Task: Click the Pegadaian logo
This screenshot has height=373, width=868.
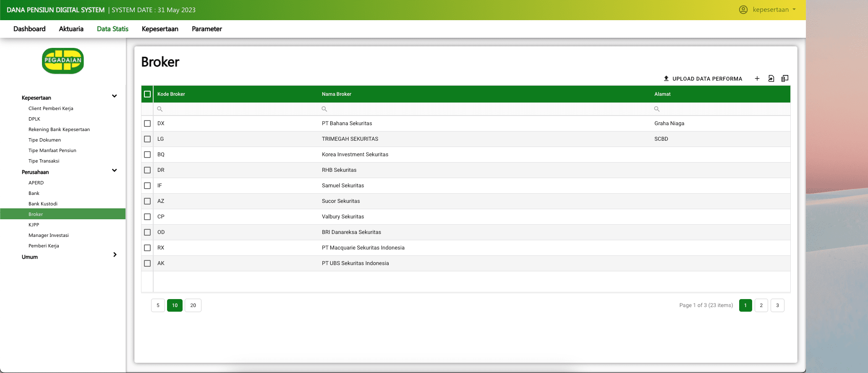Action: (63, 61)
